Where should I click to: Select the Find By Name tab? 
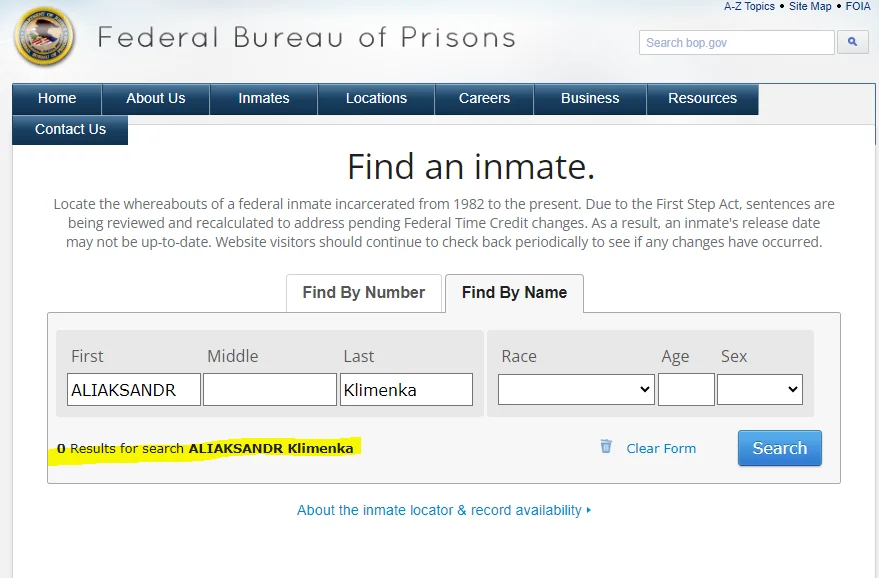point(514,293)
